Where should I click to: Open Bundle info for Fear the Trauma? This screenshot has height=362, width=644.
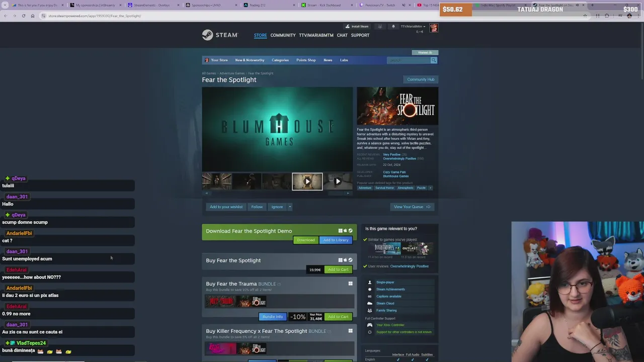click(x=273, y=317)
